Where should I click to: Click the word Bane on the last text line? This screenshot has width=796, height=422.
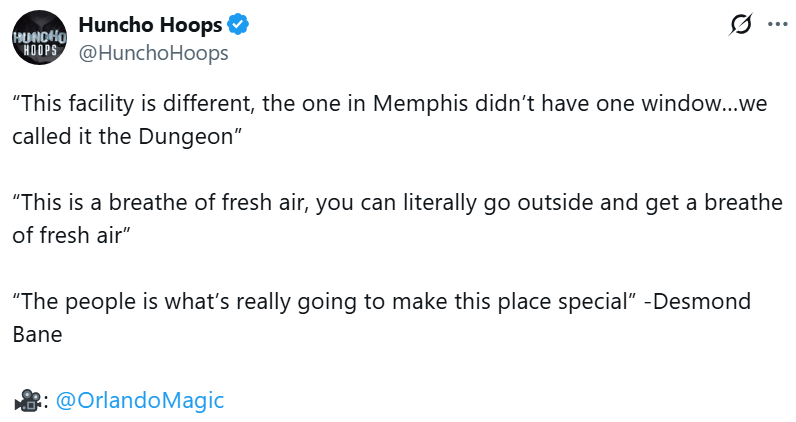click(x=37, y=335)
